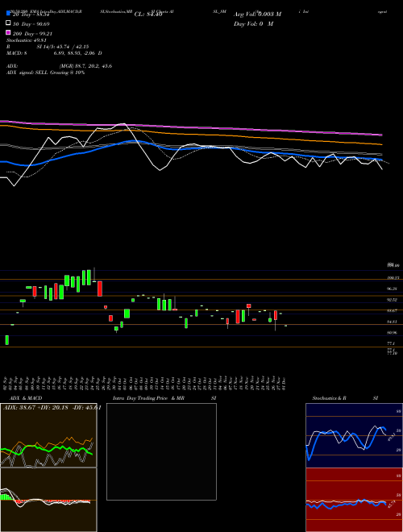Click the magenta 200 Day legend swatch
Screen dimensions: 403x532
tap(8, 33)
